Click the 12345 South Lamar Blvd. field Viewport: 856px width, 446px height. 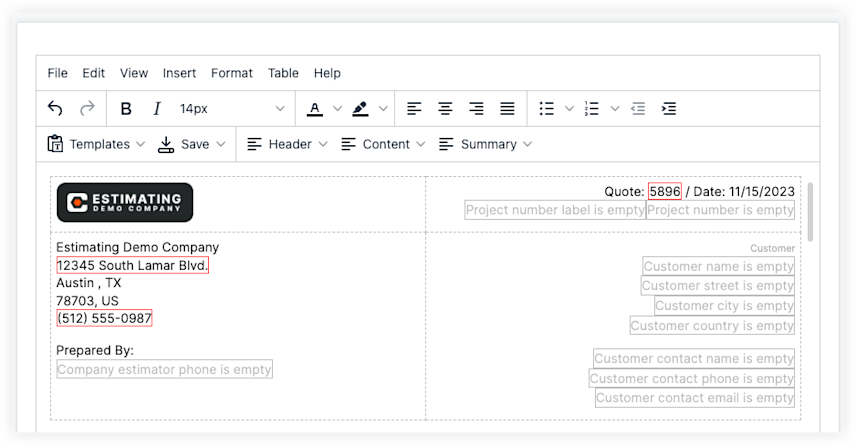(133, 265)
